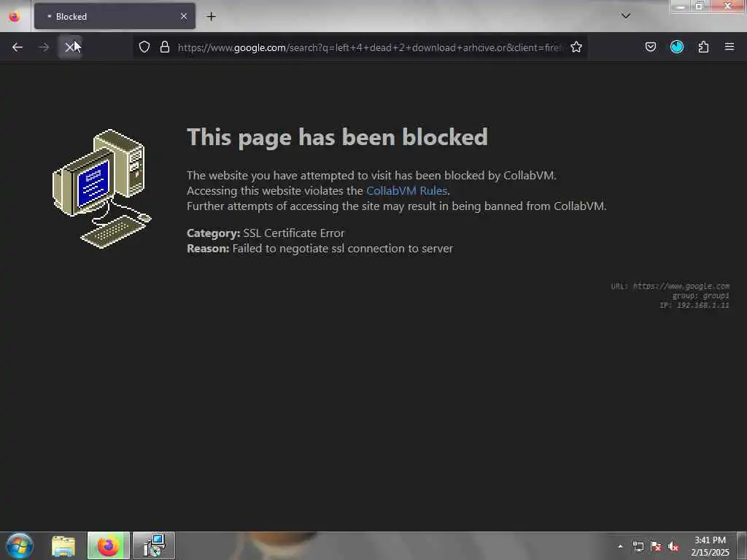Open the CollabVM Rules link
747x560 pixels.
click(x=406, y=191)
